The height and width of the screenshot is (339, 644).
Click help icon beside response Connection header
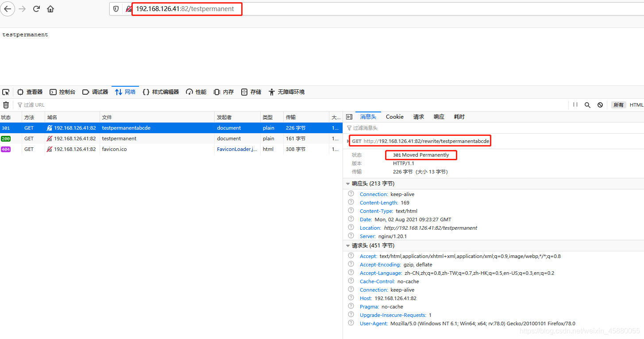(x=351, y=194)
